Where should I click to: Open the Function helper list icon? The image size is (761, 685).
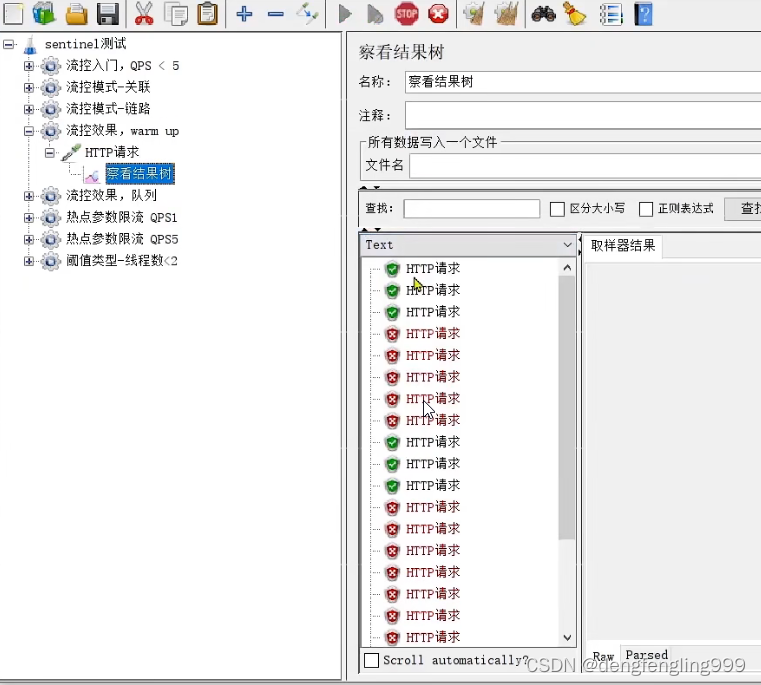tap(611, 14)
